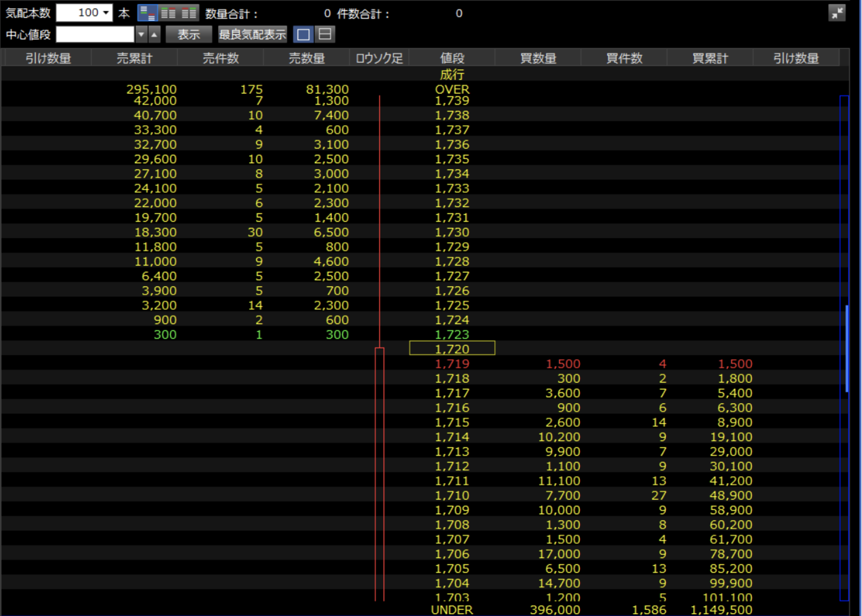Click the 中心値段 down arrow
The height and width of the screenshot is (616, 862).
pyautogui.click(x=141, y=34)
